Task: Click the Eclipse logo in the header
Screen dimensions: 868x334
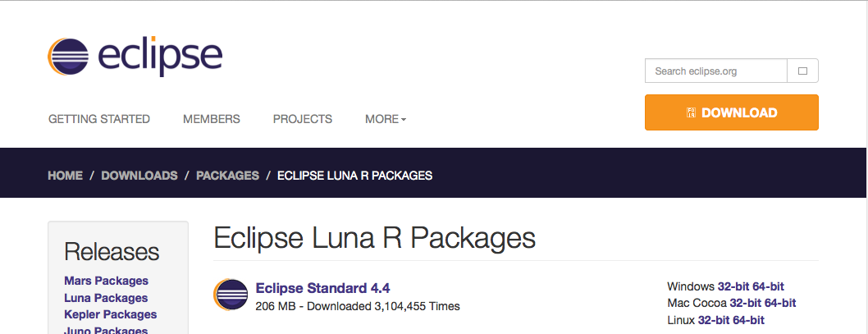Action: (135, 57)
